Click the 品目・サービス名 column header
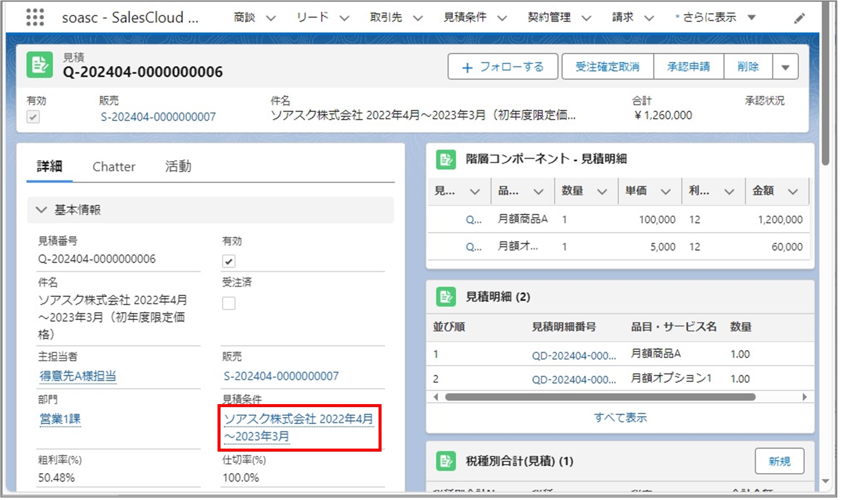This screenshot has height=500, width=868. click(674, 327)
